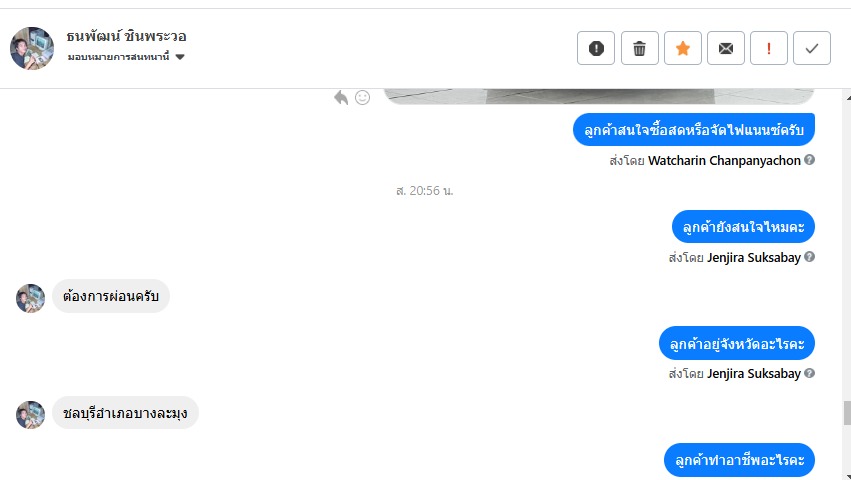Click the chat scrollbar thumb

(847, 413)
